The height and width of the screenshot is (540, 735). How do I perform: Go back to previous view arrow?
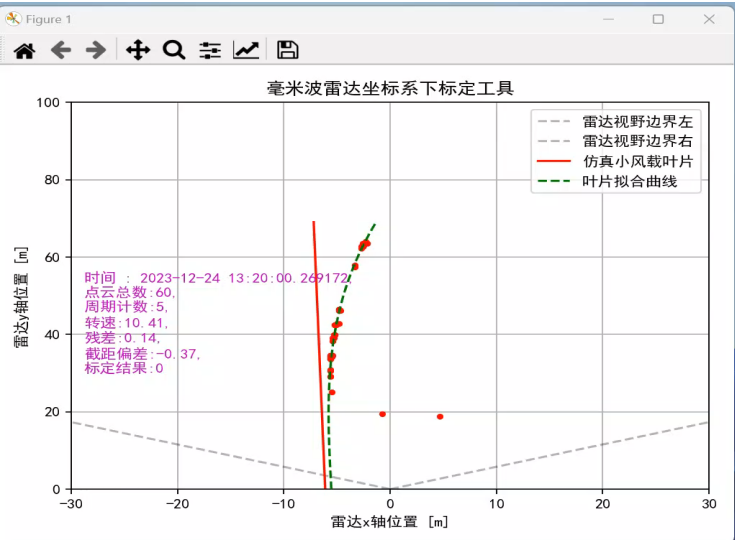(x=61, y=50)
